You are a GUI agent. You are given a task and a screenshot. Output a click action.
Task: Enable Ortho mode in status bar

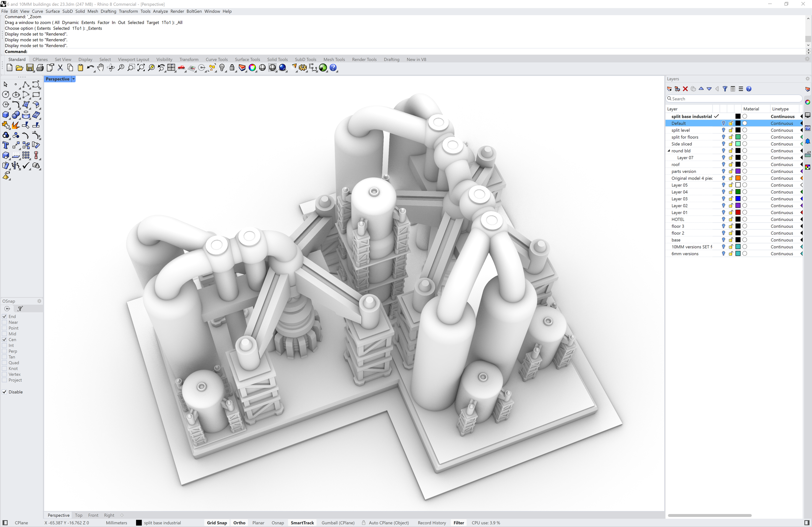(x=239, y=522)
